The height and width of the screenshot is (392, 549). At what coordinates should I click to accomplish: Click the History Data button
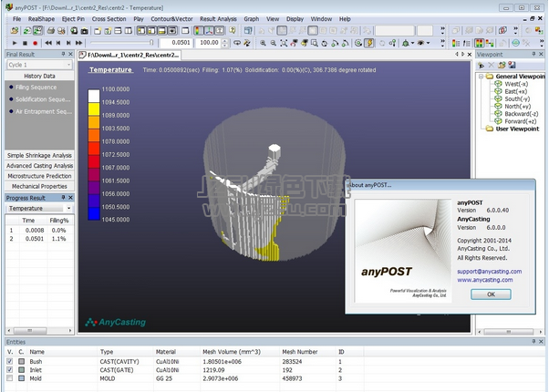pos(39,76)
